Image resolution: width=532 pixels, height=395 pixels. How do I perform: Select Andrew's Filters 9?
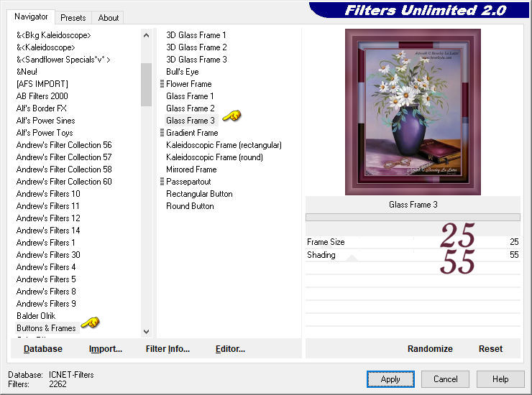(46, 304)
